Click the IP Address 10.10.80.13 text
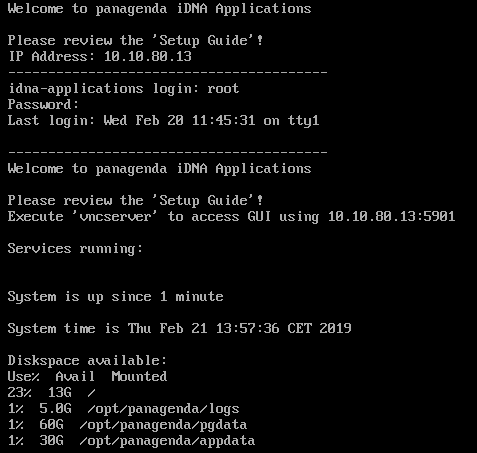The width and height of the screenshot is (477, 453). tap(100, 56)
